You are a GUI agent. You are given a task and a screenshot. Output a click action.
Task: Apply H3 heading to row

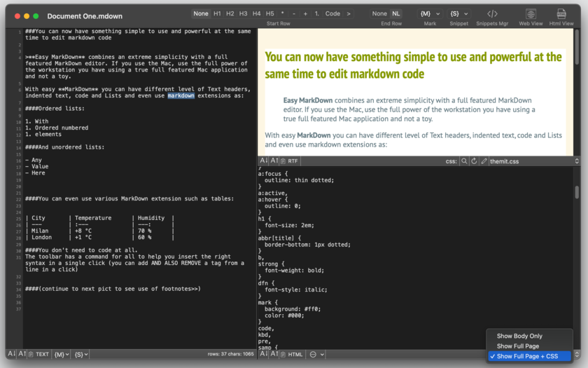pos(244,13)
